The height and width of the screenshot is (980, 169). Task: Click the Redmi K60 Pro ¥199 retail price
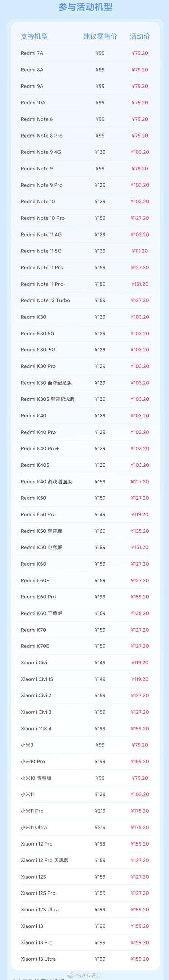100,597
